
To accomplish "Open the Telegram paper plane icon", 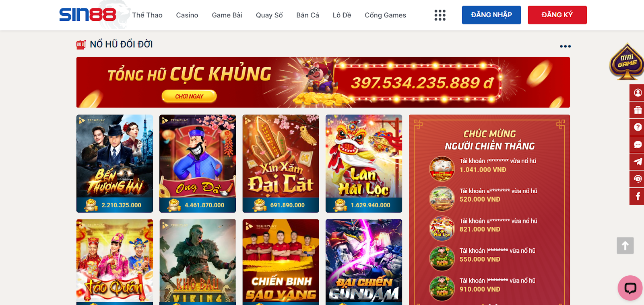I will [x=638, y=162].
